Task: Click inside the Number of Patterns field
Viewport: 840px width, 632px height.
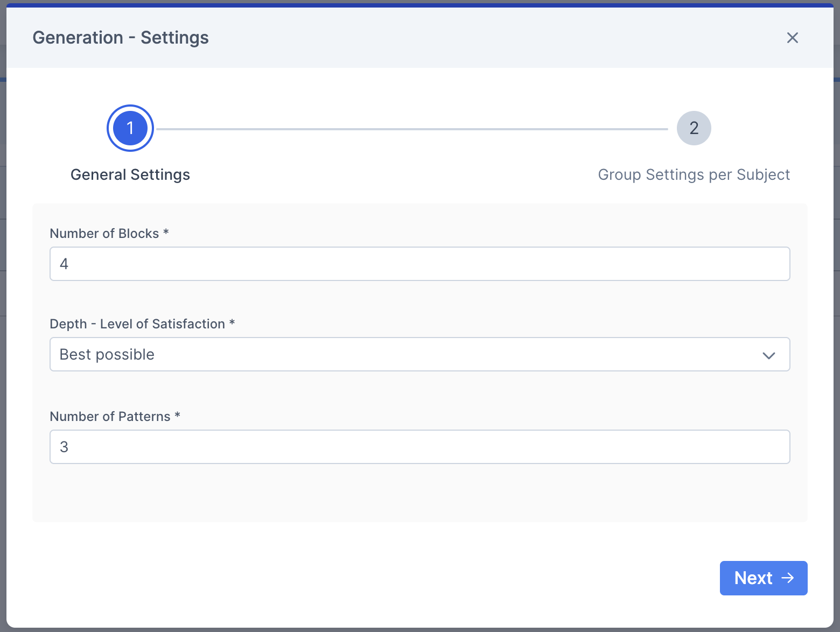Action: [x=419, y=447]
